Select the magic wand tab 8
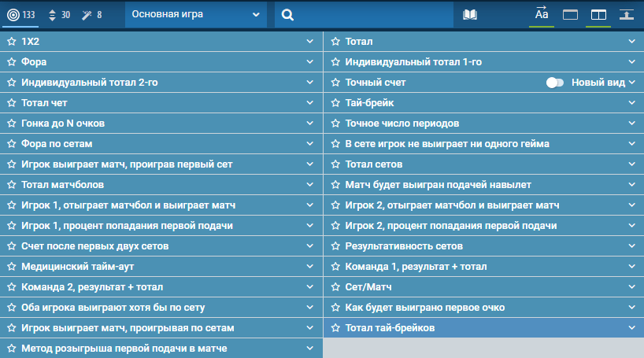Viewport: 644px width, 358px height. point(91,15)
